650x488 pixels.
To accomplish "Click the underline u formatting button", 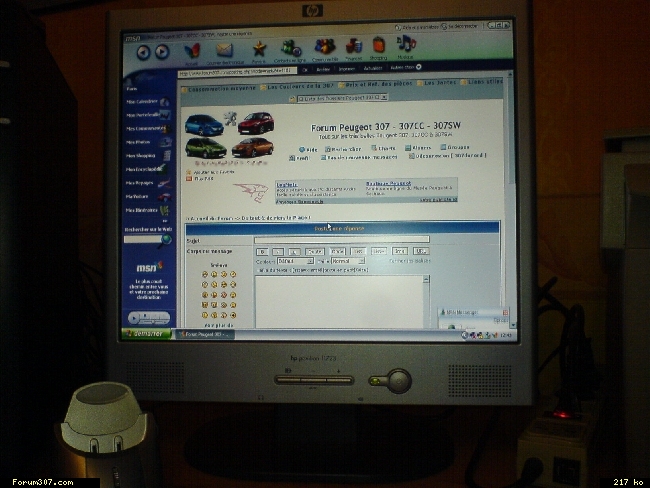I will (294, 252).
